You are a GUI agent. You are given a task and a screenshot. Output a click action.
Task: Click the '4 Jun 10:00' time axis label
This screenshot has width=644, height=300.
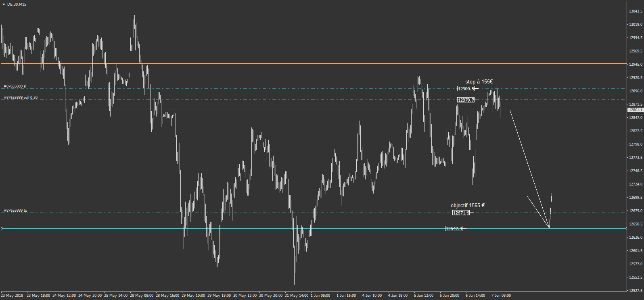point(372,296)
